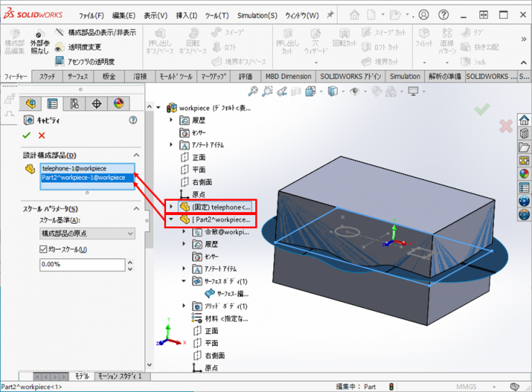Toggle the 均一スケール checkbox

tap(43, 250)
